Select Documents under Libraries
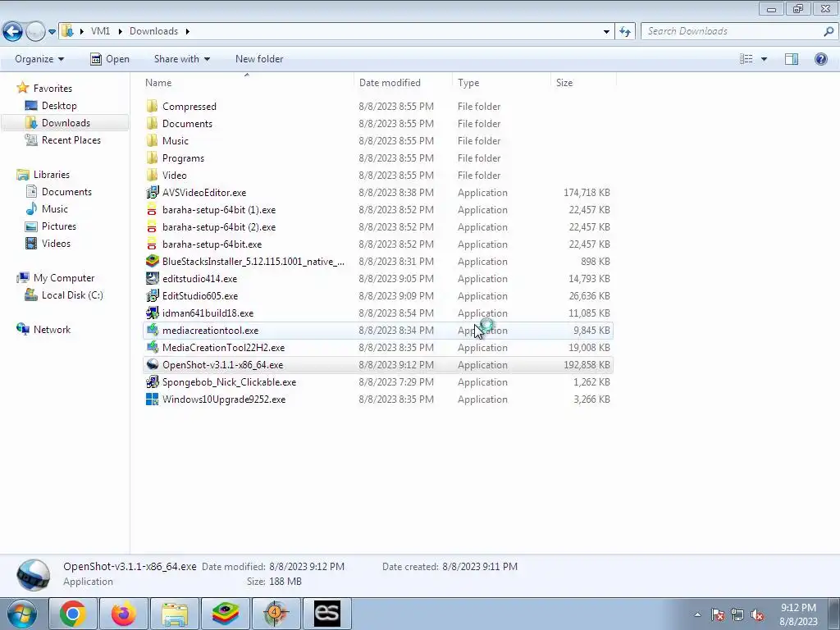Image resolution: width=840 pixels, height=630 pixels. (66, 192)
